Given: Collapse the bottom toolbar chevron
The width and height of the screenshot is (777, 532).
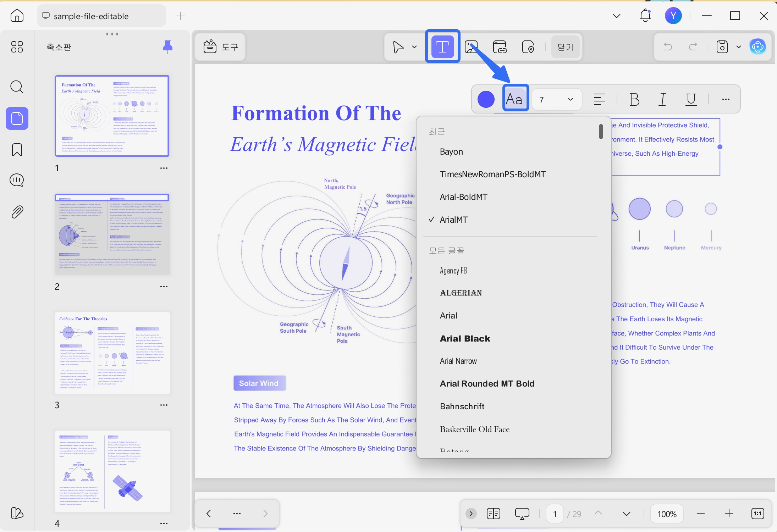Looking at the screenshot, I should (471, 514).
